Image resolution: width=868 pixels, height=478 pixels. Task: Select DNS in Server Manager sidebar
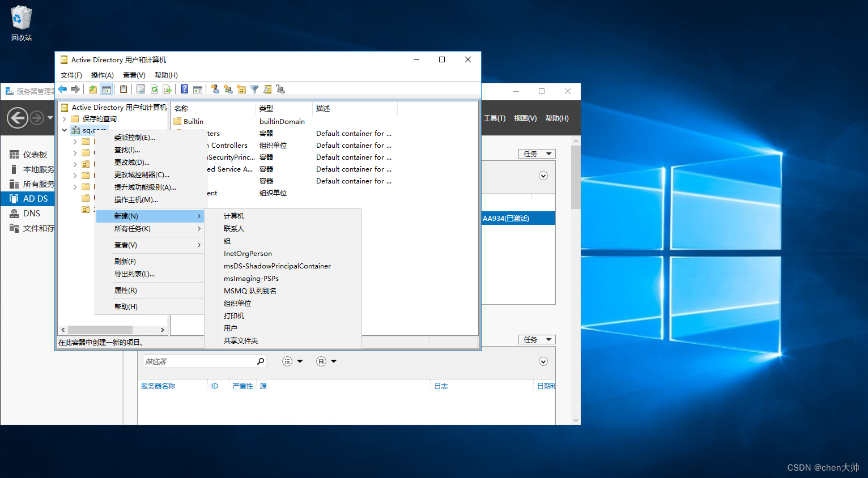point(28,214)
